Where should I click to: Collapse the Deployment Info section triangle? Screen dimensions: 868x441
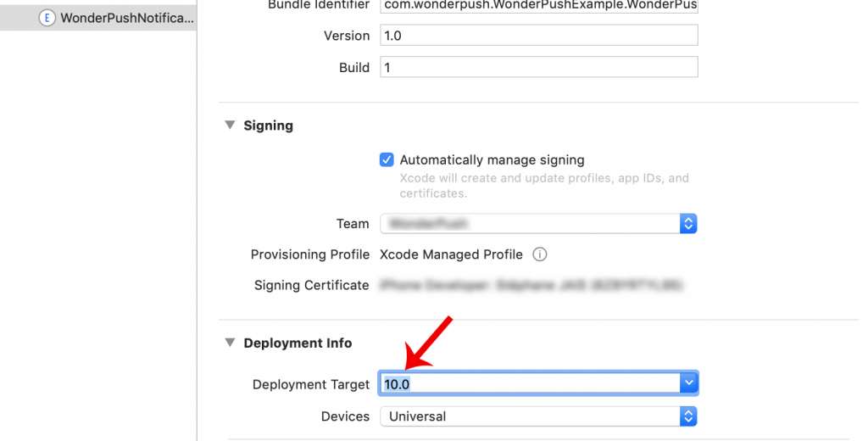tap(230, 343)
